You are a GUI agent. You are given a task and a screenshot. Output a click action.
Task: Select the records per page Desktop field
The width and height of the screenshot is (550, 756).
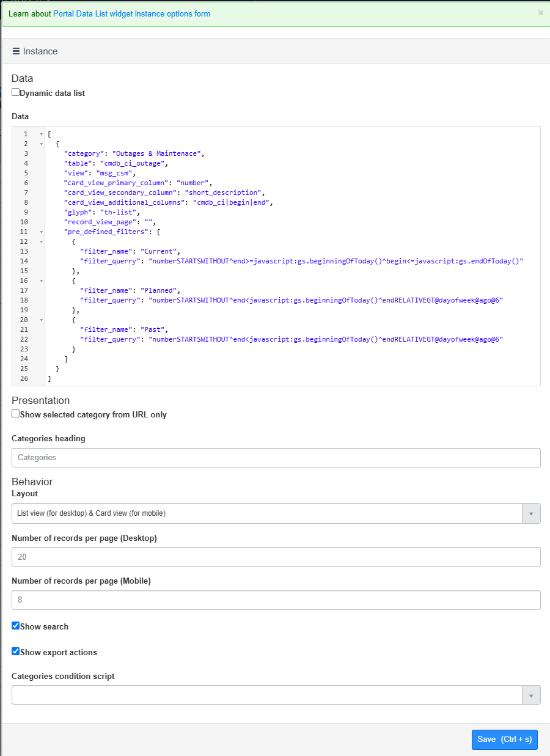point(275,557)
